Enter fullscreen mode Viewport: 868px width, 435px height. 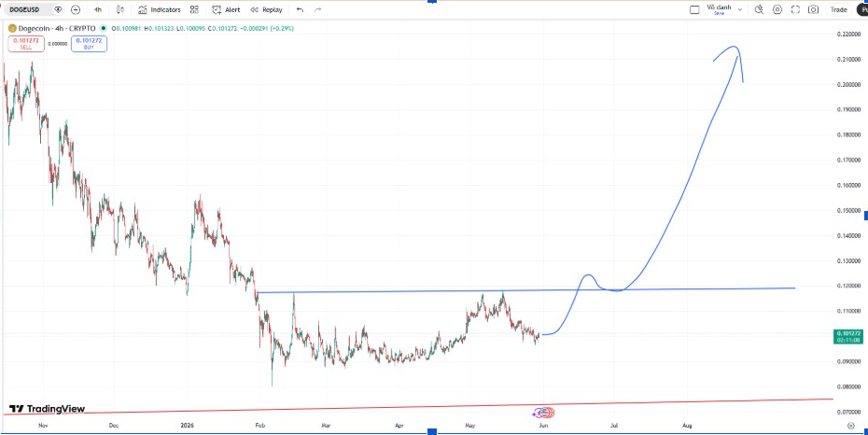click(795, 9)
